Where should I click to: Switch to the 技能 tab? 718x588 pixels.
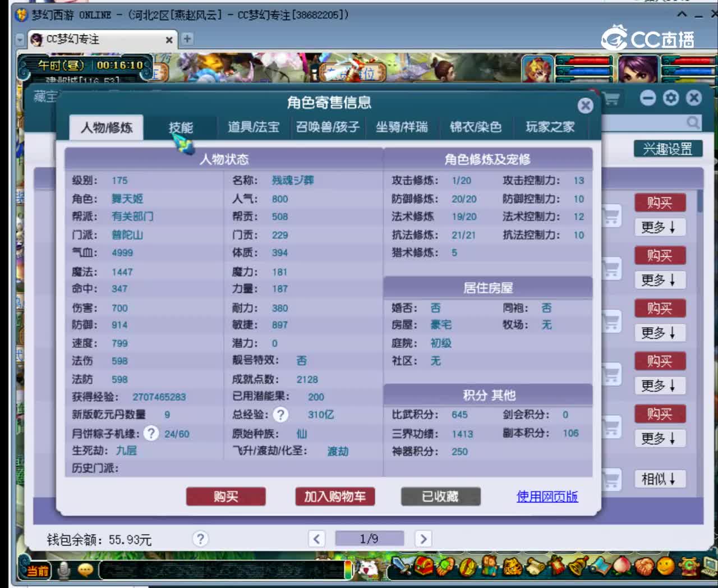click(x=181, y=128)
